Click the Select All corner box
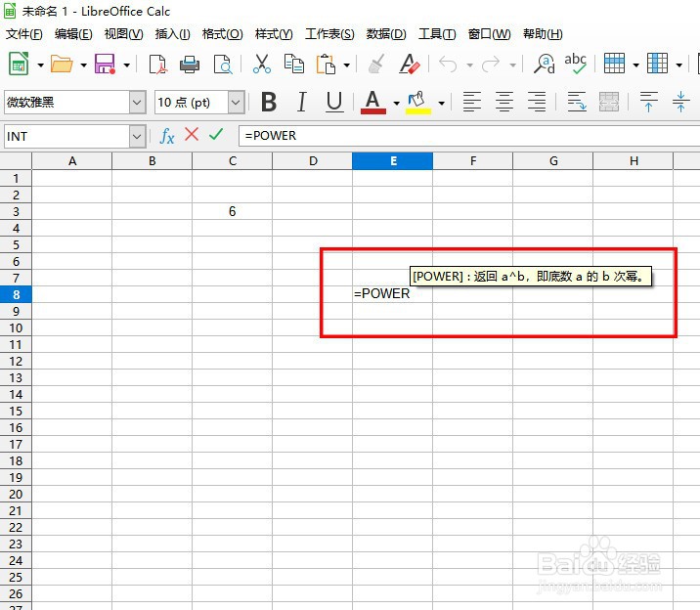 pos(16,161)
